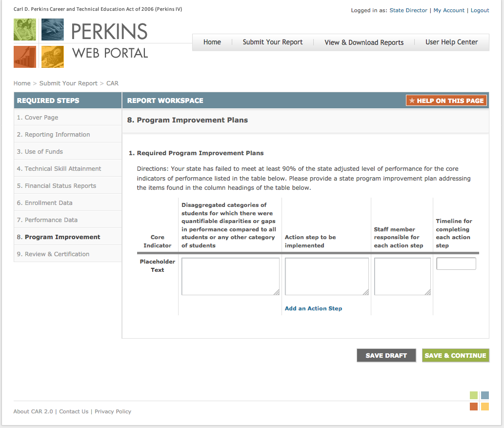Click the yellow wheat tile in the logo
The image size is (504, 428).
click(x=52, y=57)
